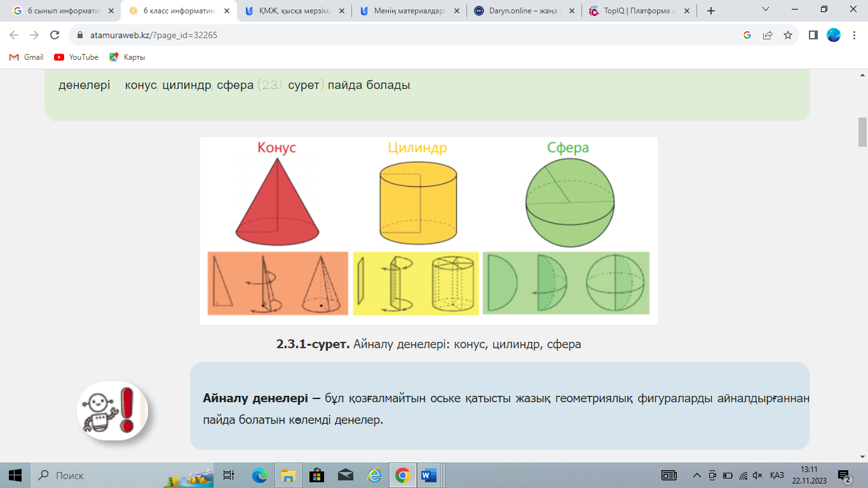Open Microsoft Store from the taskbar
Viewport: 868px width, 488px height.
(316, 475)
